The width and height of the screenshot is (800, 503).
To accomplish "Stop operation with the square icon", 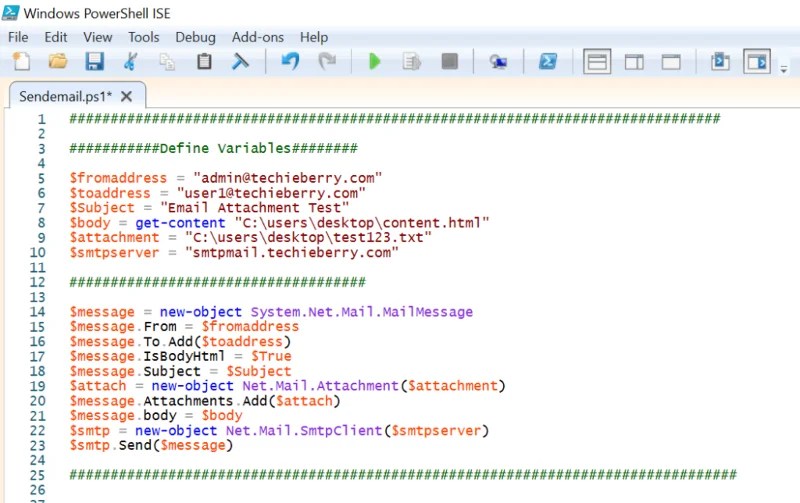I will (x=449, y=62).
